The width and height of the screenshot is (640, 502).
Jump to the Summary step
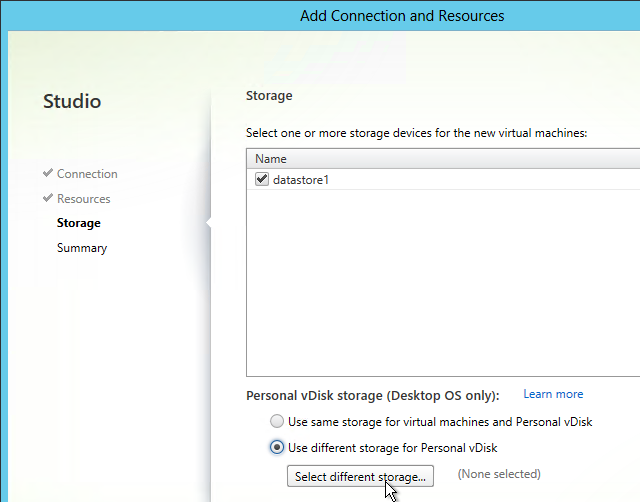tap(81, 248)
